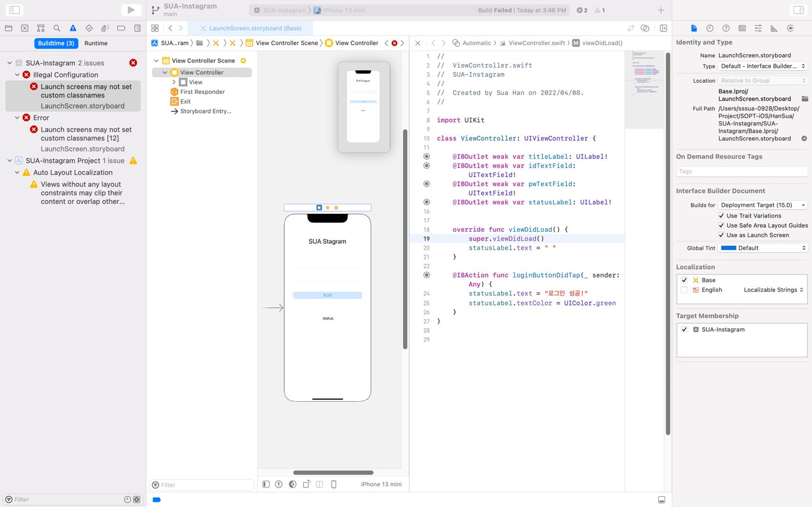This screenshot has height=507, width=812.
Task: Click titleLabel outlet connection circle
Action: click(427, 156)
